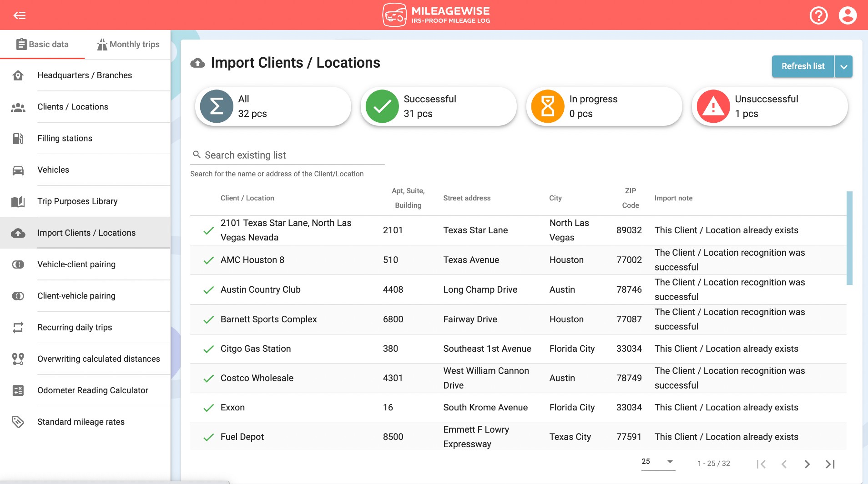Image resolution: width=868 pixels, height=484 pixels.
Task: Collapse sidebar with the back-menu icon
Action: 20,15
